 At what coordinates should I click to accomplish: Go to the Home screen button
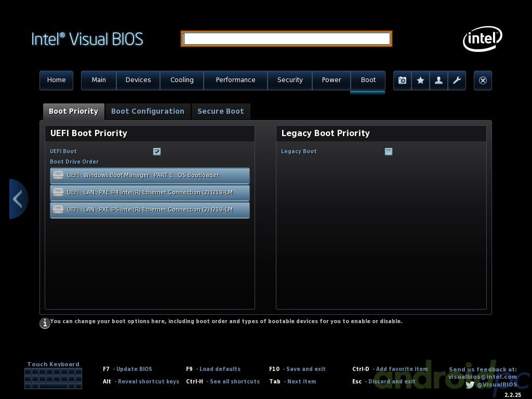tap(56, 80)
